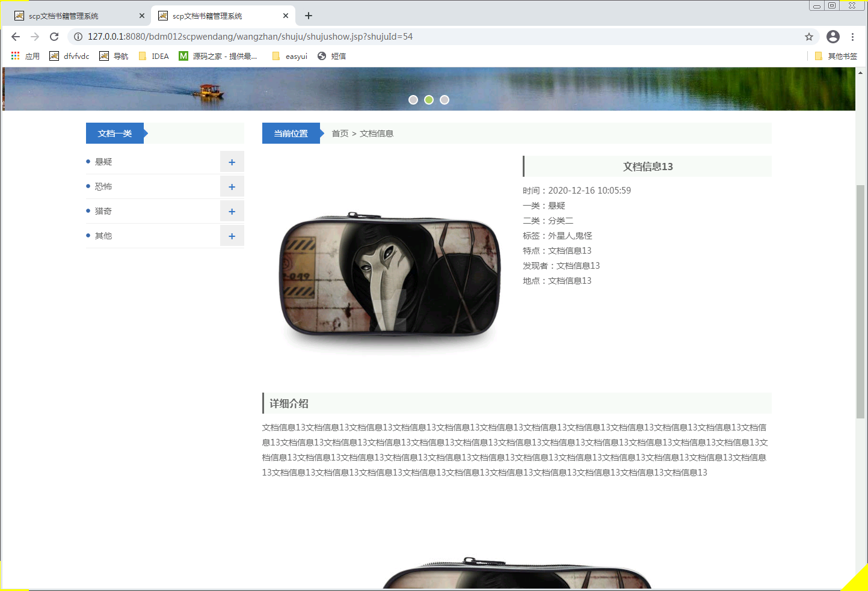The image size is (868, 591).
Task: Select the third carousel indicator dot
Action: (445, 100)
